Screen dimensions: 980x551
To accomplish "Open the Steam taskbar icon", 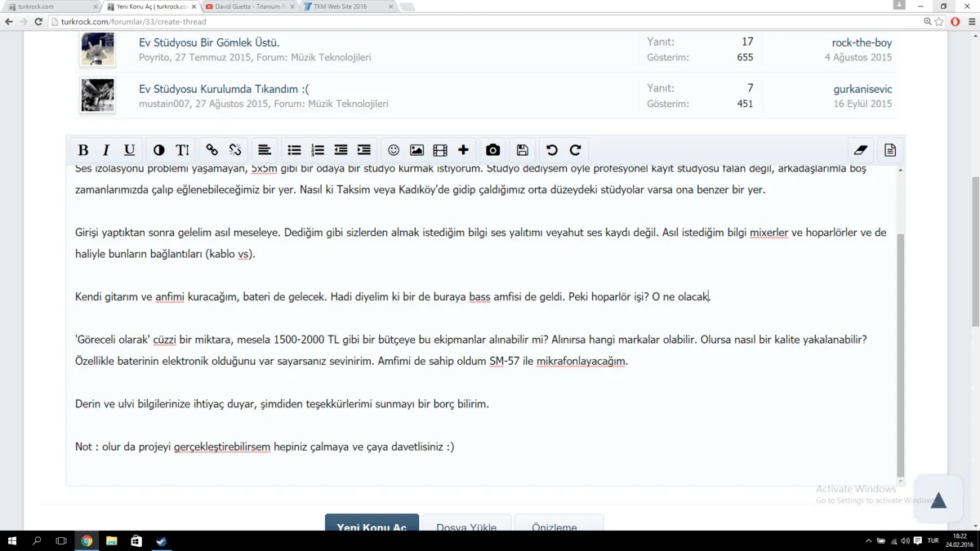I will 162,541.
